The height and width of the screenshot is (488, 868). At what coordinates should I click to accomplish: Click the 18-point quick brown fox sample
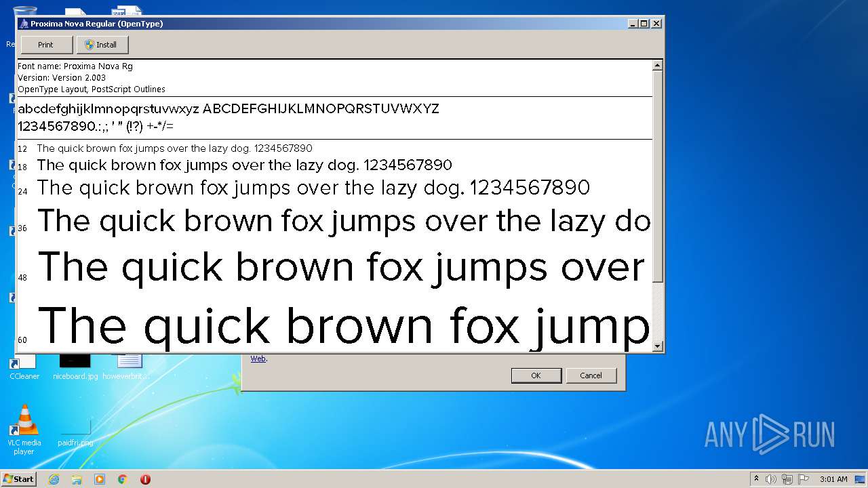(244, 165)
